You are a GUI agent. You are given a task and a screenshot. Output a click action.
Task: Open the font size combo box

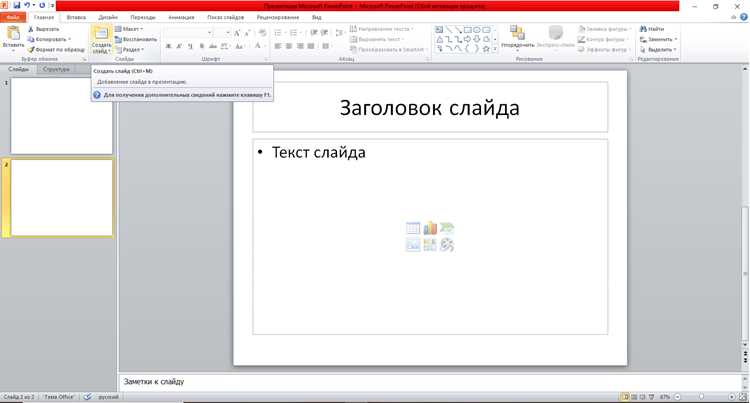tap(223, 33)
